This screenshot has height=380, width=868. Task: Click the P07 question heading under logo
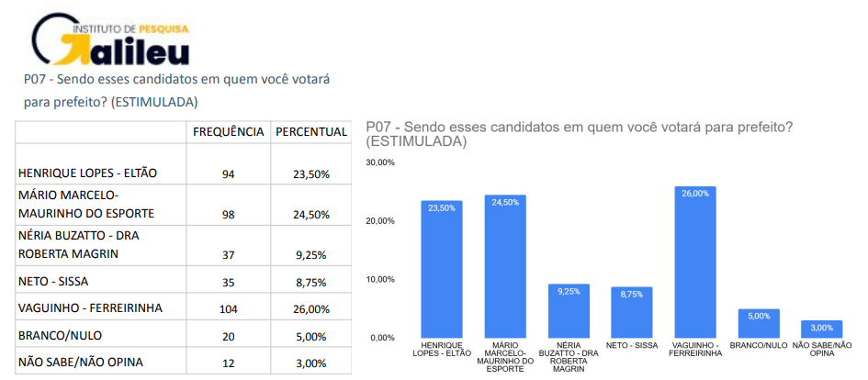(x=177, y=91)
